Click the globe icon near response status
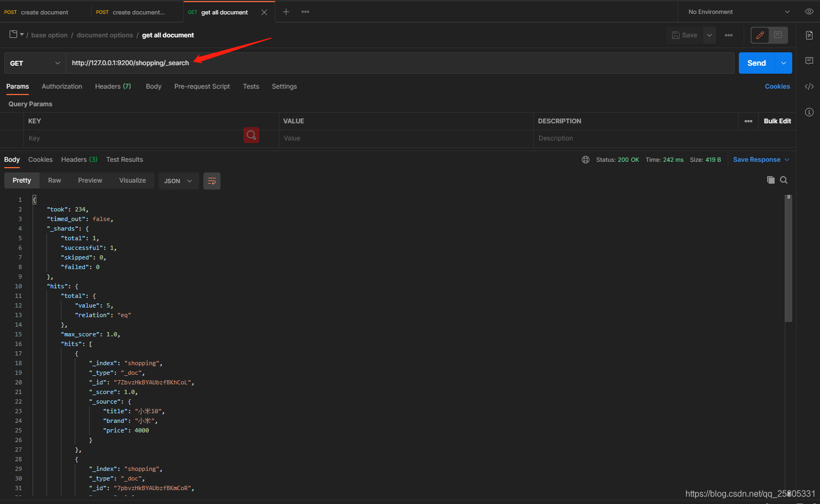 click(x=586, y=159)
